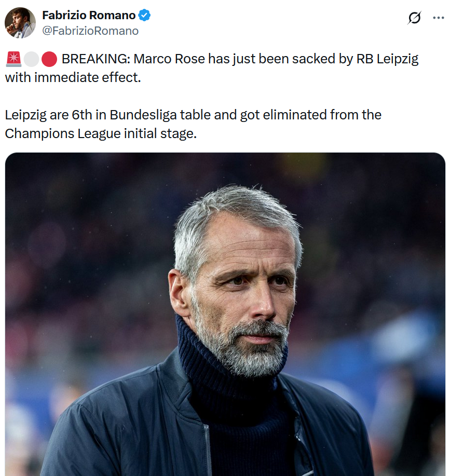Screen dimensions: 450x476
Task: Click the blue verified badge
Action: pos(144,16)
